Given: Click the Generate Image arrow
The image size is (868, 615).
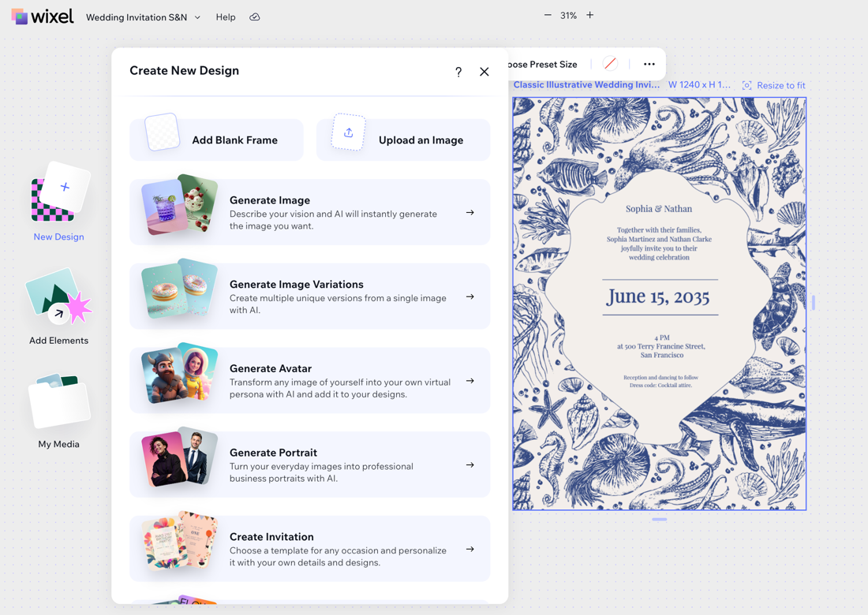Looking at the screenshot, I should [470, 212].
